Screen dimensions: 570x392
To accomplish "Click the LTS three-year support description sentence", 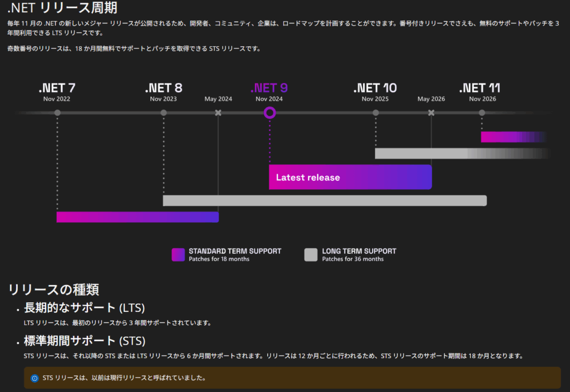I will (x=118, y=323).
